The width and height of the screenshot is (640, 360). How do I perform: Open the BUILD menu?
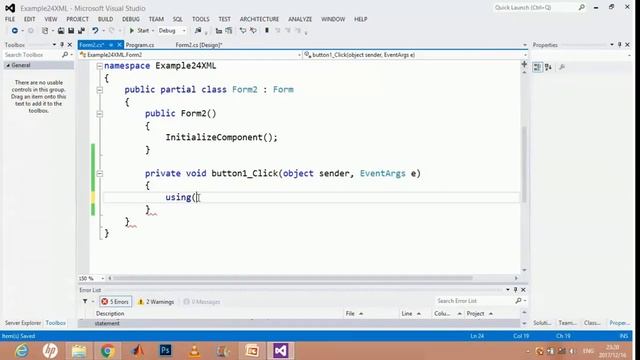click(105, 19)
